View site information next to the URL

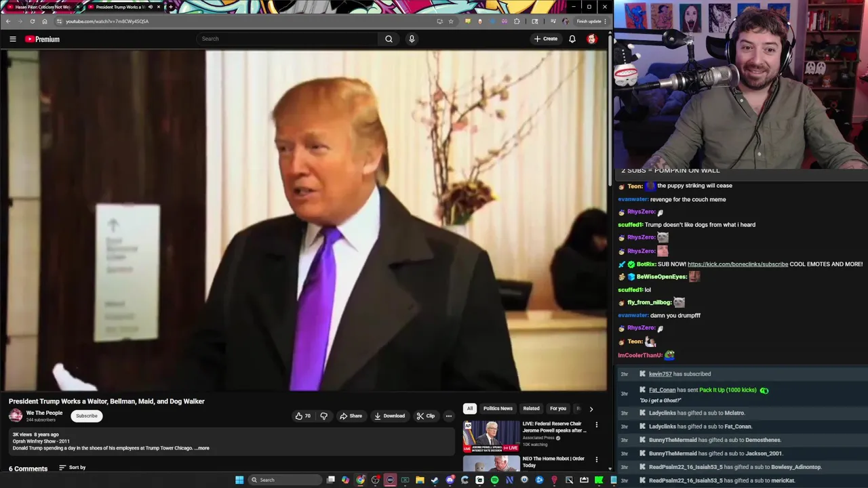pyautogui.click(x=59, y=21)
